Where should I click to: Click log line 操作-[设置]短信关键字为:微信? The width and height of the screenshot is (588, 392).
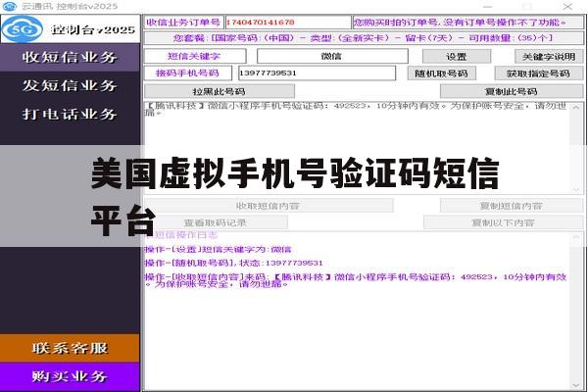coord(218,250)
